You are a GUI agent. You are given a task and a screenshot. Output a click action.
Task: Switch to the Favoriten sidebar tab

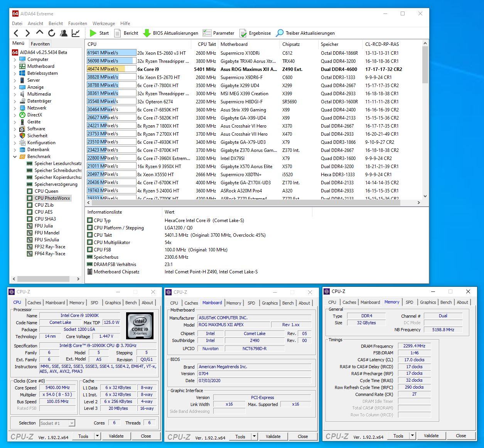coord(40,44)
